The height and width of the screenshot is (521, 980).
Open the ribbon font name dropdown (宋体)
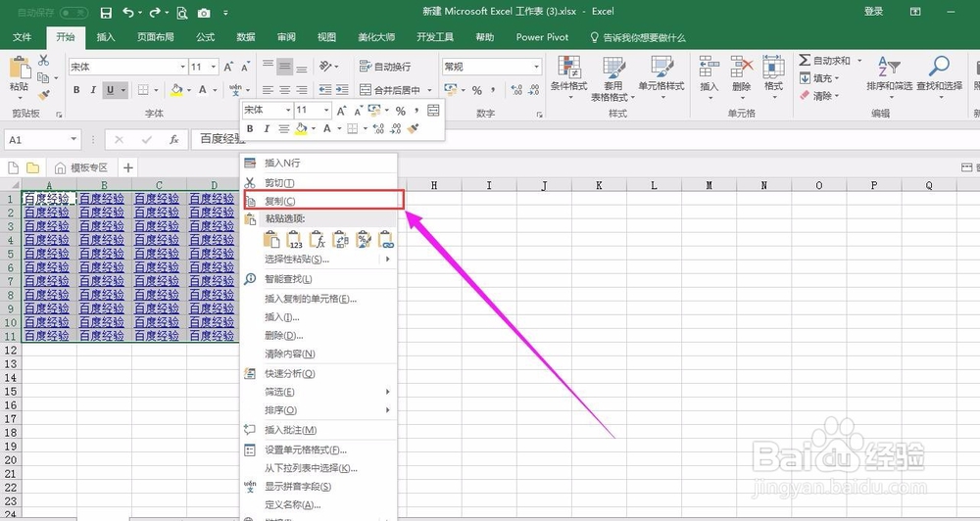coord(182,67)
